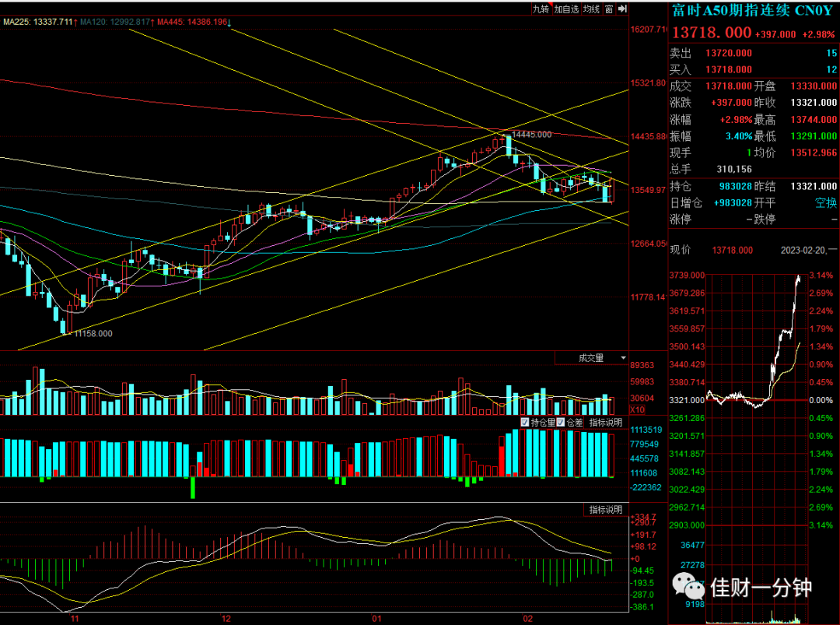Expand the 成交量 indicator dropdown arrow
Screen dimensions: 840x625
pyautogui.click(x=623, y=358)
